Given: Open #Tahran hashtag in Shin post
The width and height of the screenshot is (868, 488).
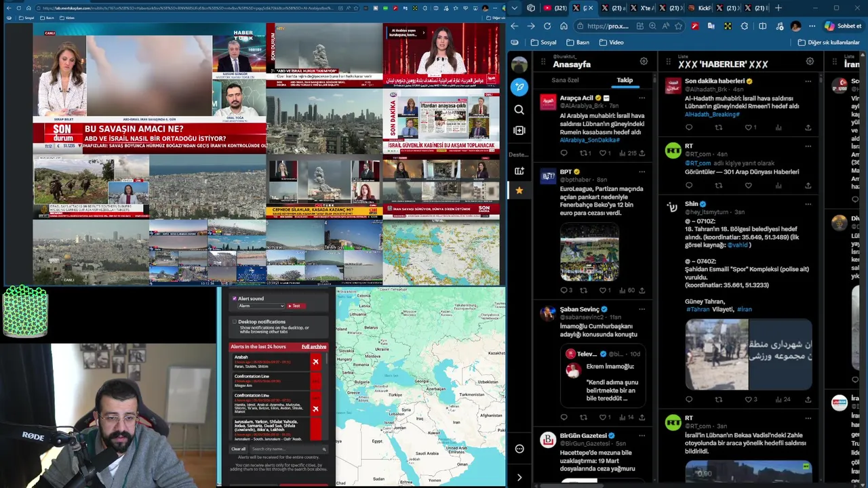Looking at the screenshot, I should coord(698,309).
